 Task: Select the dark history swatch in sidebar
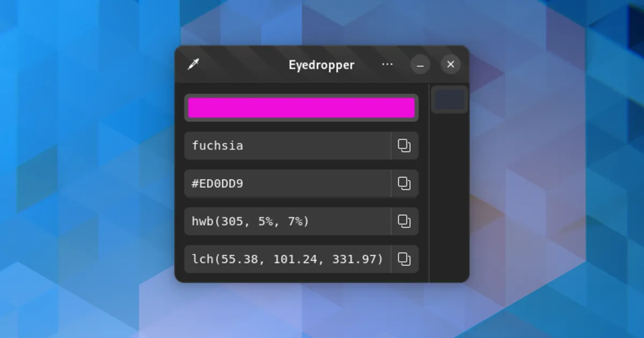(449, 100)
